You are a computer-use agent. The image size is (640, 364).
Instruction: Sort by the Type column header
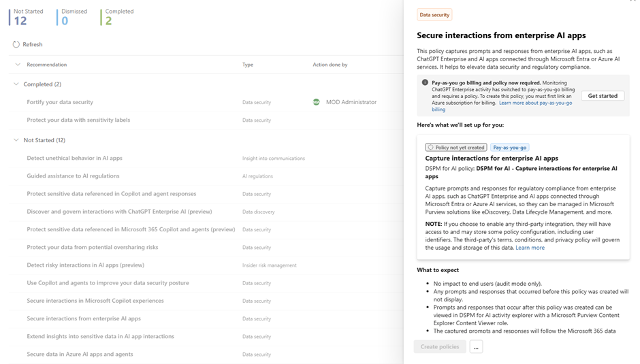[x=248, y=65]
